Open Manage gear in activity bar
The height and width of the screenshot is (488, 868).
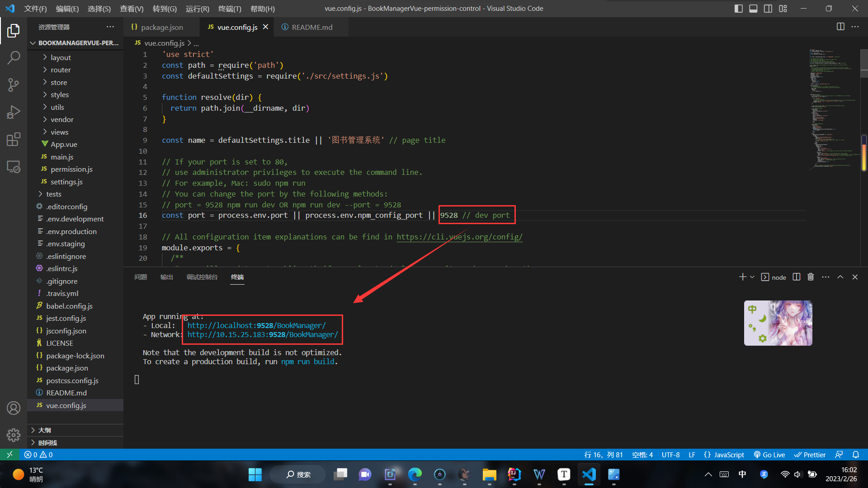pyautogui.click(x=14, y=435)
